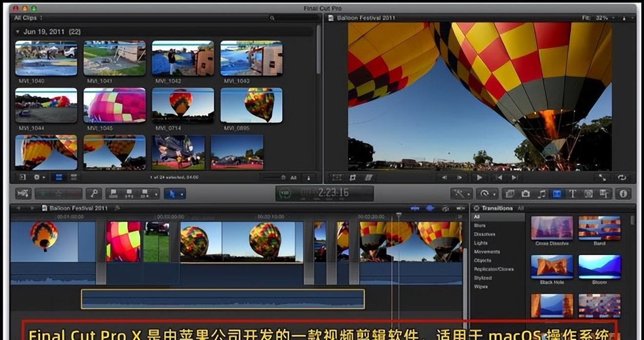Click the viewer crop tool icon
This screenshot has width=644, height=340.
(x=353, y=178)
